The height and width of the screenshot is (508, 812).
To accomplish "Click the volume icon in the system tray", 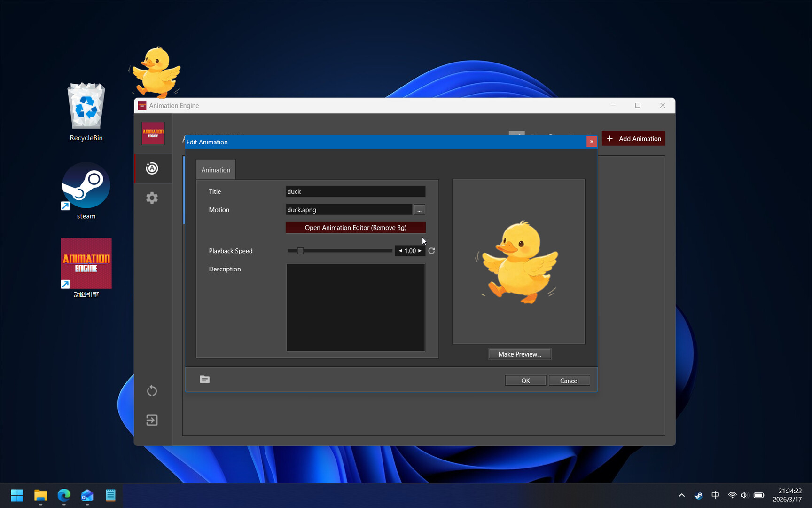I will point(744,495).
